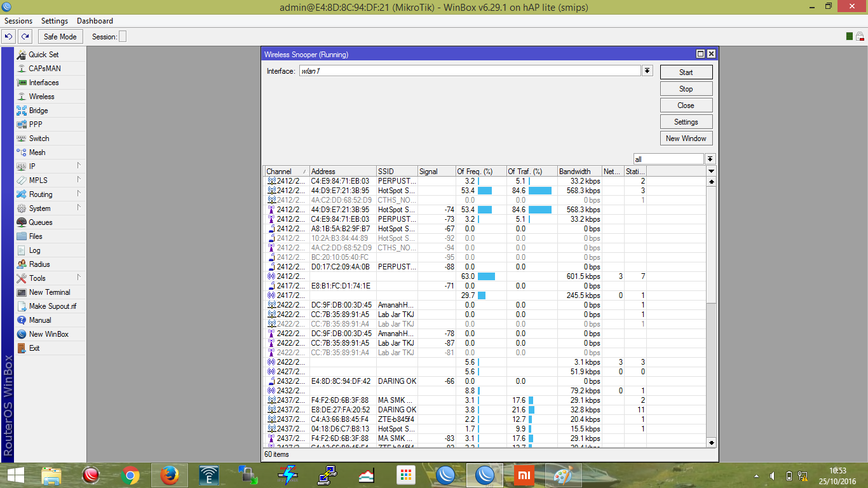Open File Explorer from the taskbar
This screenshot has height=488, width=868.
coord(51,475)
